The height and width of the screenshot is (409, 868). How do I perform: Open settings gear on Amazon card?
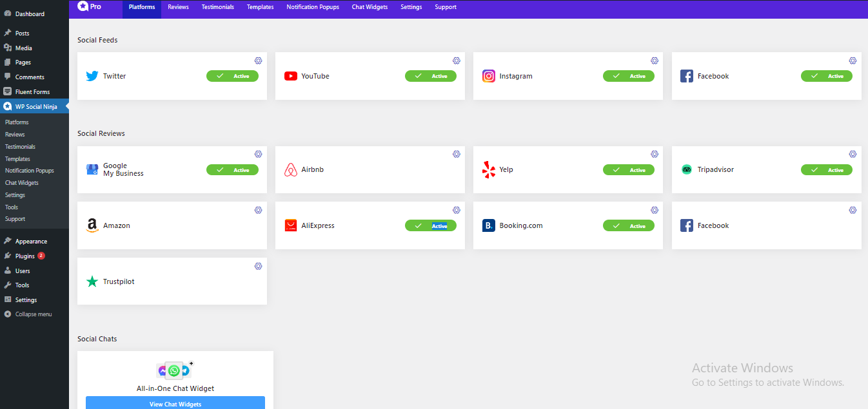click(258, 210)
